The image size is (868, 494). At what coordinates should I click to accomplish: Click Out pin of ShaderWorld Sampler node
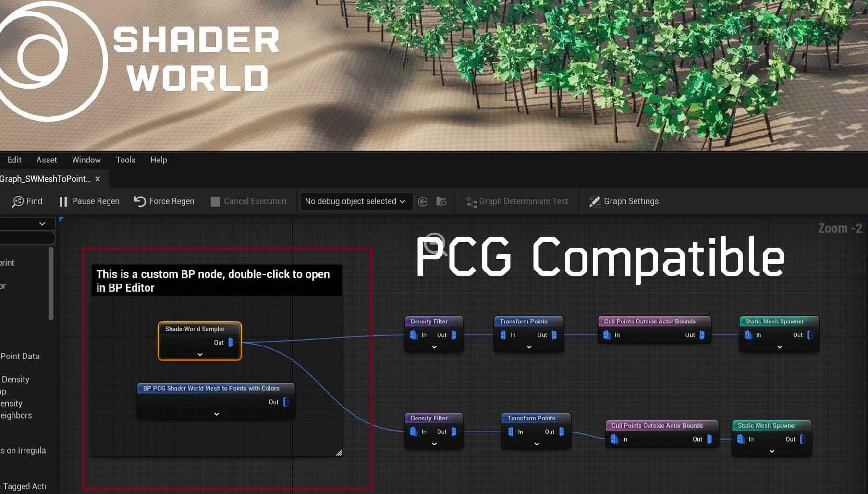click(231, 342)
